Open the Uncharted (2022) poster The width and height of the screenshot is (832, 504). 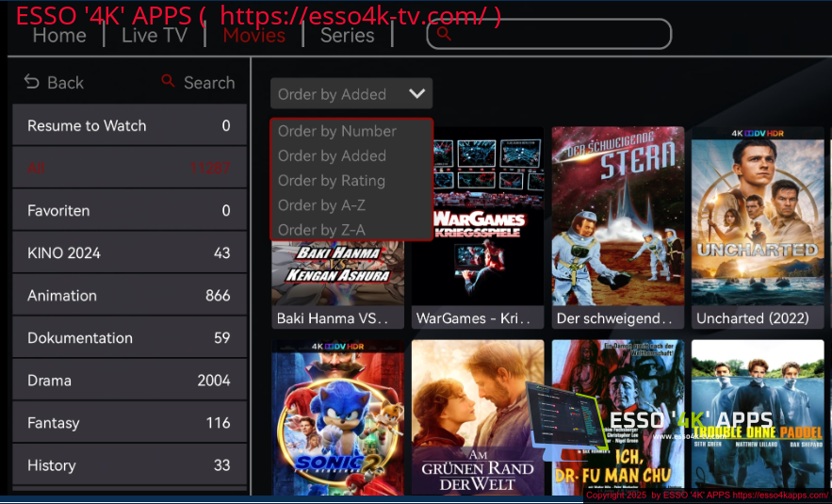[x=758, y=216]
